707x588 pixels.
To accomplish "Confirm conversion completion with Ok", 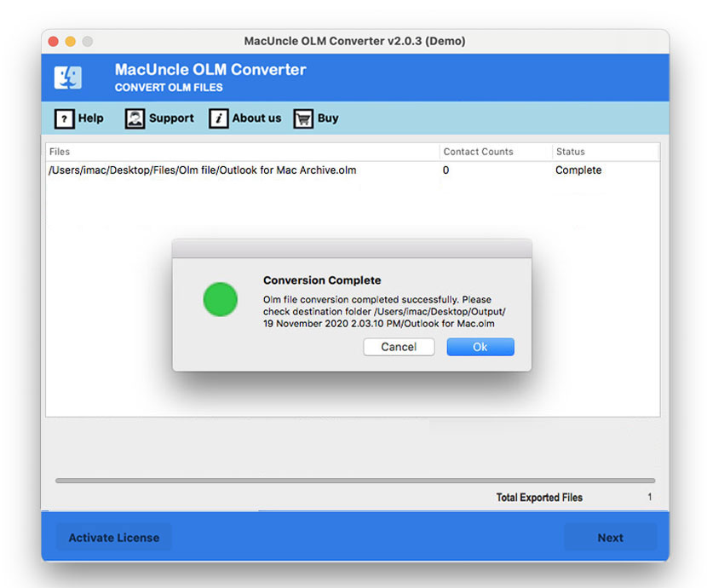I will coord(480,347).
